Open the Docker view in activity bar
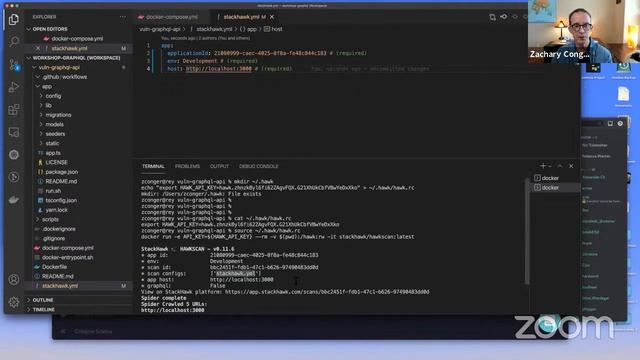This screenshot has height=360, width=640. click(14, 200)
